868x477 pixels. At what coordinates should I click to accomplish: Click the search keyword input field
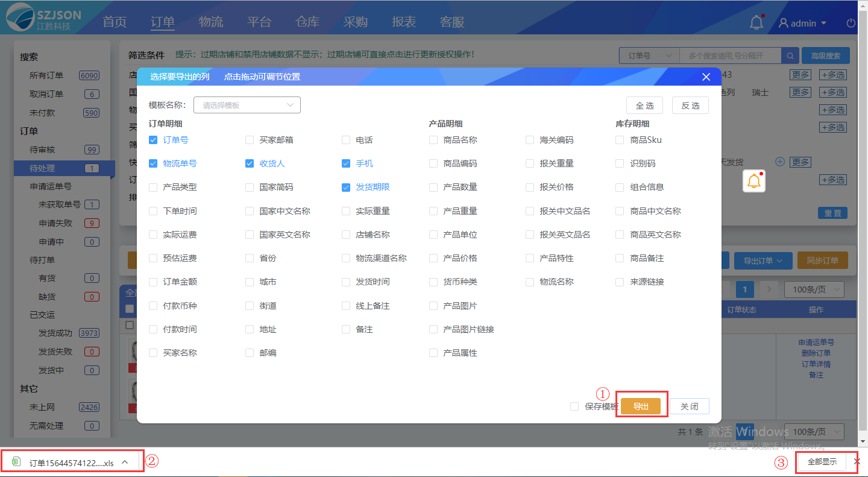coord(731,55)
